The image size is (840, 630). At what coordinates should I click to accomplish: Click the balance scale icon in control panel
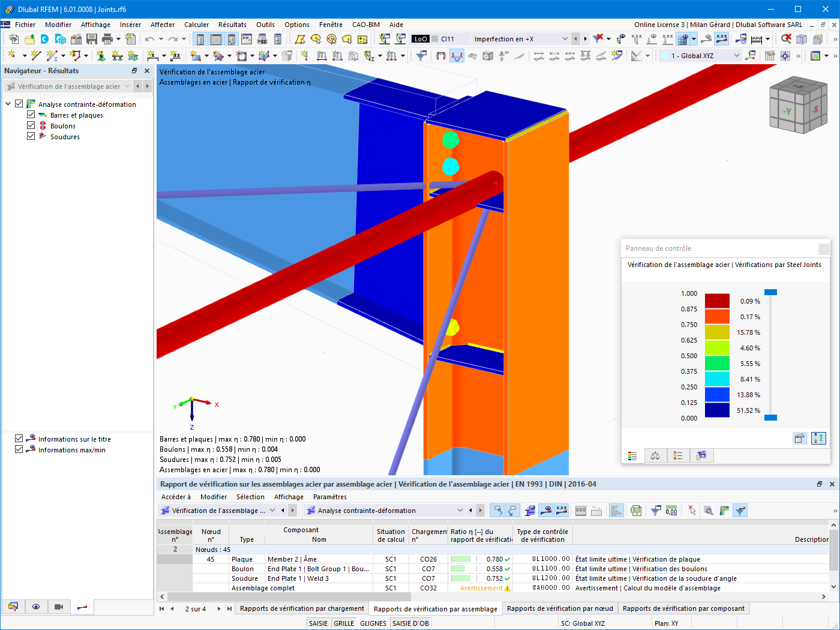655,456
